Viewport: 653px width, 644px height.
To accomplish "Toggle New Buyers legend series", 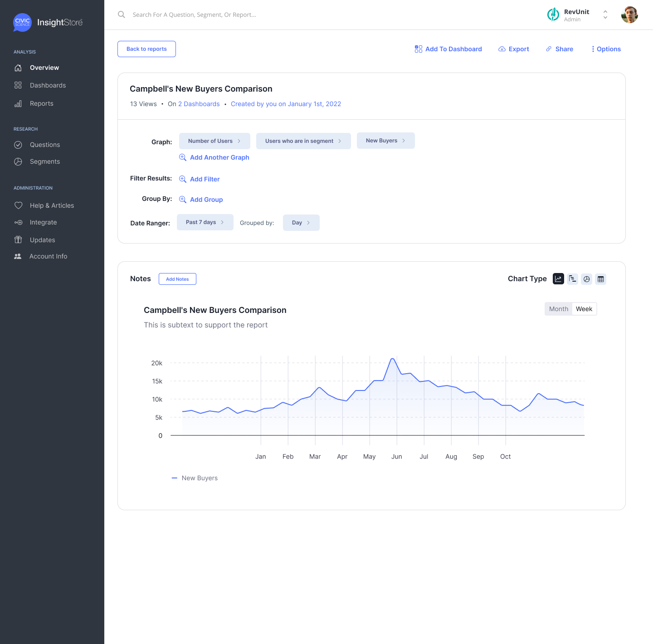I will click(195, 478).
